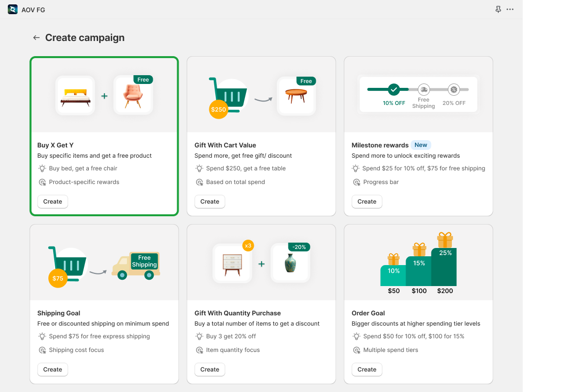
Task: Click the bed and free chair illustration
Action: 104,95
